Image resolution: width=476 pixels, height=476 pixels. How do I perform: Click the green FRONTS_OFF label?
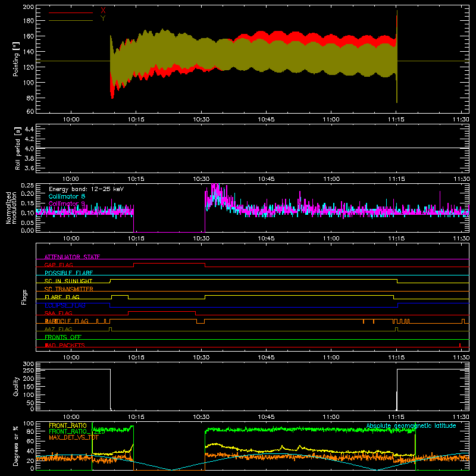click(x=63, y=337)
